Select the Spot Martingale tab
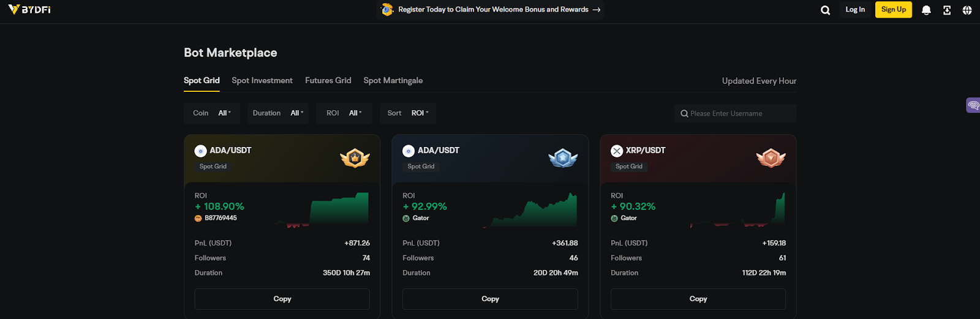The image size is (980, 319). [393, 81]
